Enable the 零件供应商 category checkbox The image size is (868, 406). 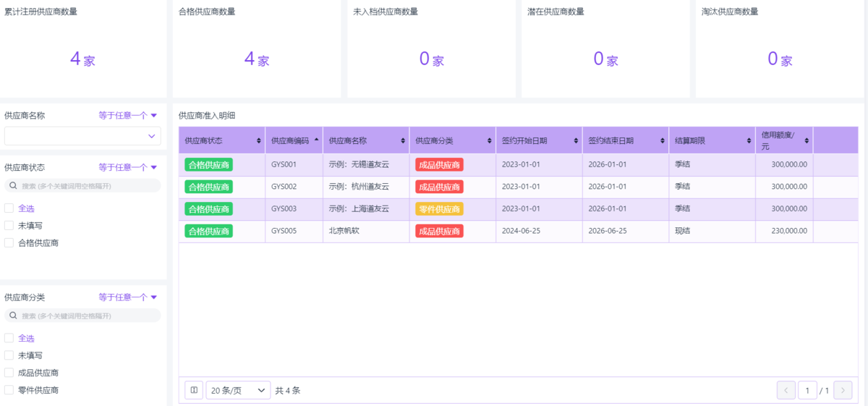[x=9, y=391]
